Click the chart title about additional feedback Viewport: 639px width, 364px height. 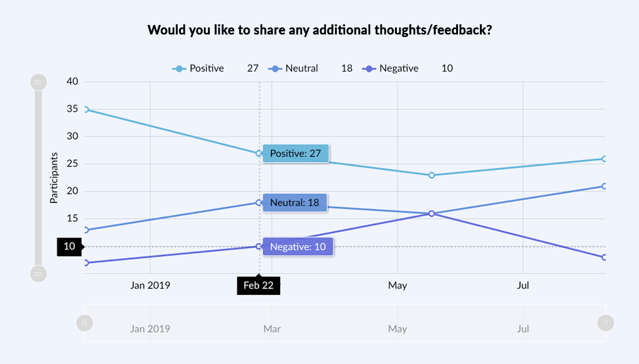point(319,29)
